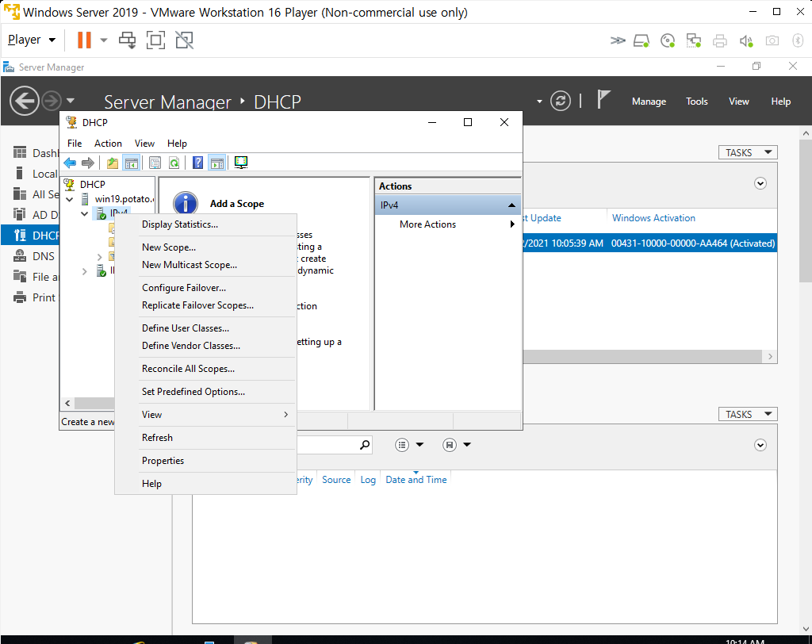
Task: Click Send Ctrl+Alt+Del VMware icon
Action: click(128, 40)
